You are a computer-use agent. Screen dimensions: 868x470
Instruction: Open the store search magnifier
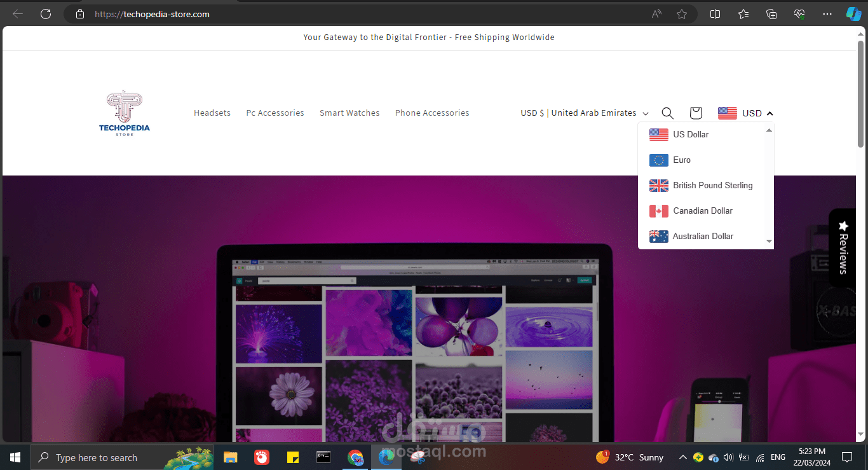tap(667, 113)
